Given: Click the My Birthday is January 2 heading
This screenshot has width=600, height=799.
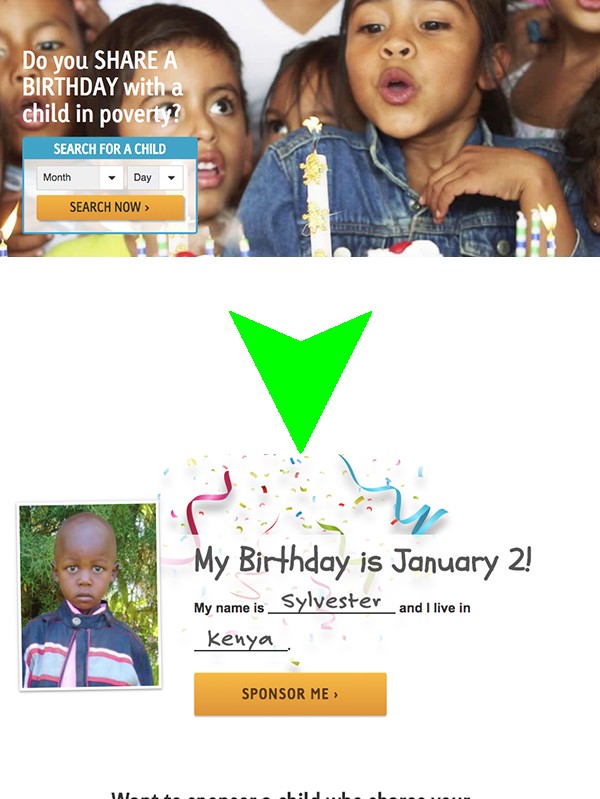Looking at the screenshot, I should pos(363,562).
